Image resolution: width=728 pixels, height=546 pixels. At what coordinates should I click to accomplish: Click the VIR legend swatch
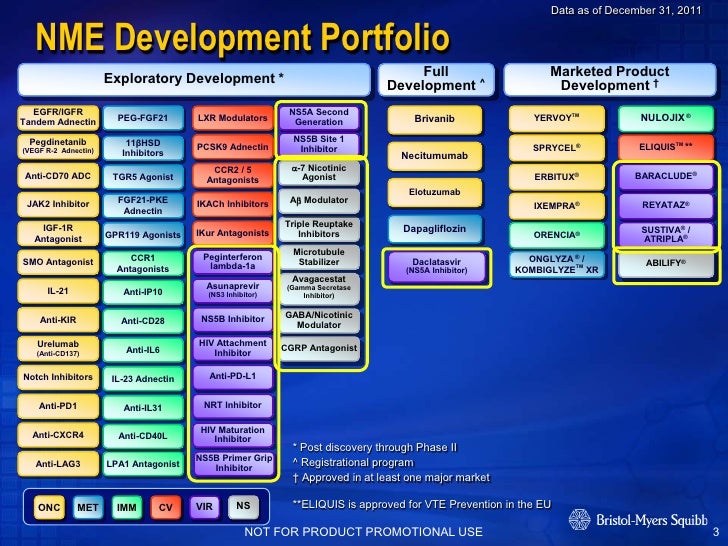click(x=204, y=507)
